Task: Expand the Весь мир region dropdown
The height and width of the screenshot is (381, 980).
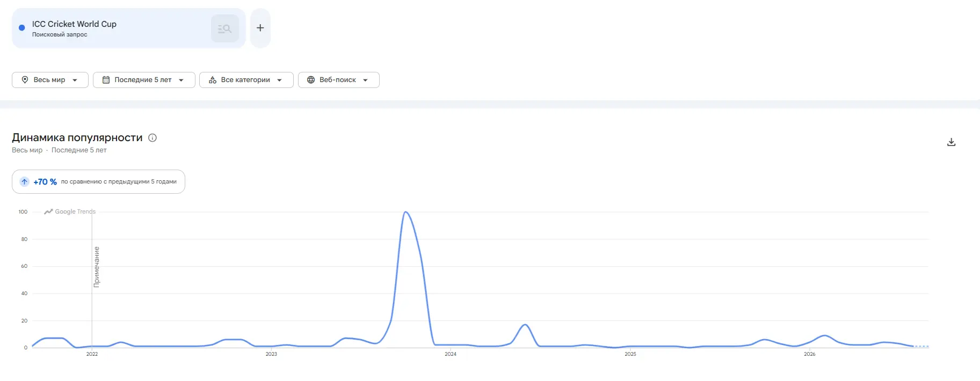Action: click(50, 80)
